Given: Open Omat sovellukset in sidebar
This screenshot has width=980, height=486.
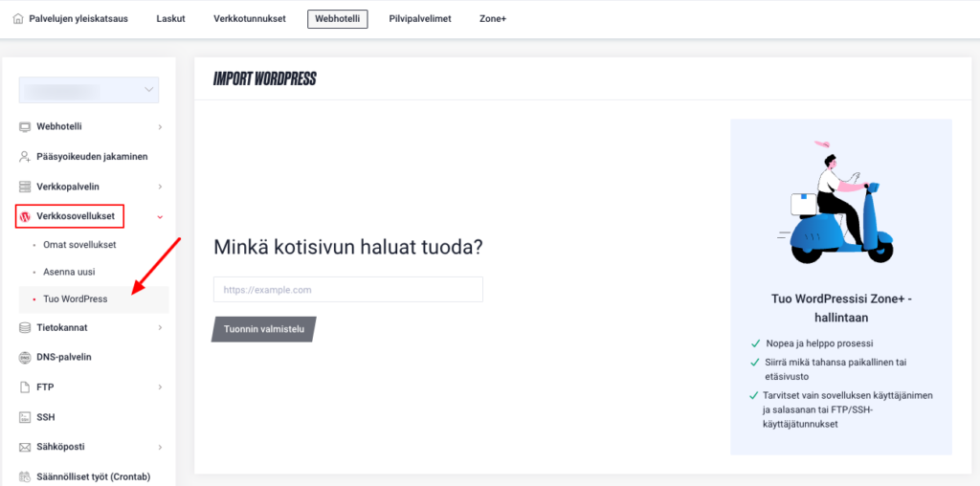Looking at the screenshot, I should [79, 245].
